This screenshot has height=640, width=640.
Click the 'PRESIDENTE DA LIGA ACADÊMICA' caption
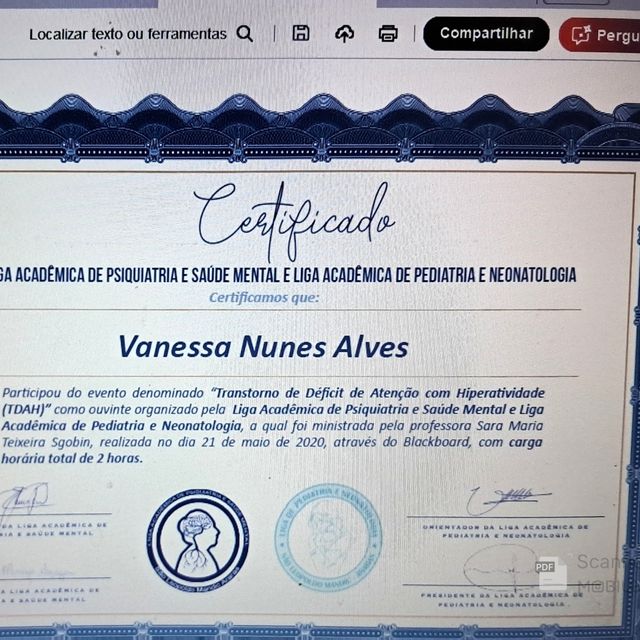502,599
